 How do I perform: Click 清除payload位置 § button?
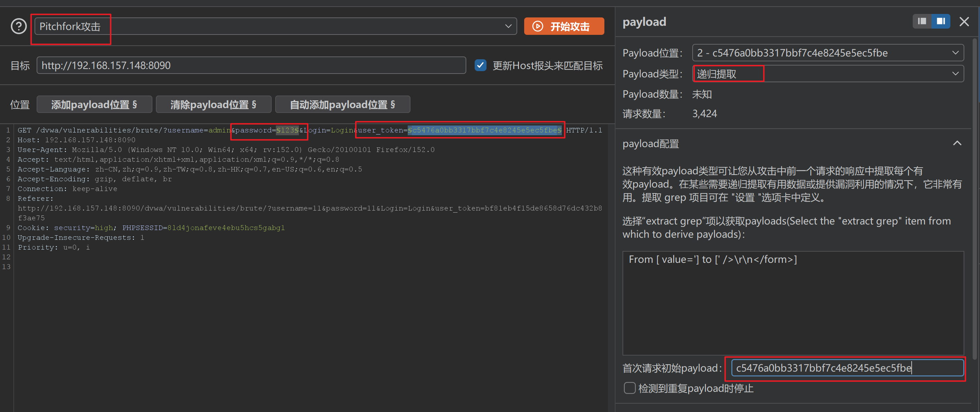(213, 105)
